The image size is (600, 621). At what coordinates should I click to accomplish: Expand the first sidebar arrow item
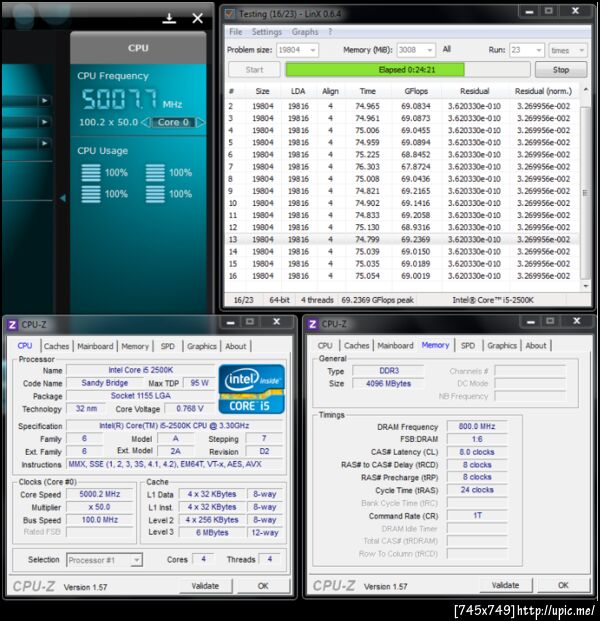pyautogui.click(x=45, y=101)
